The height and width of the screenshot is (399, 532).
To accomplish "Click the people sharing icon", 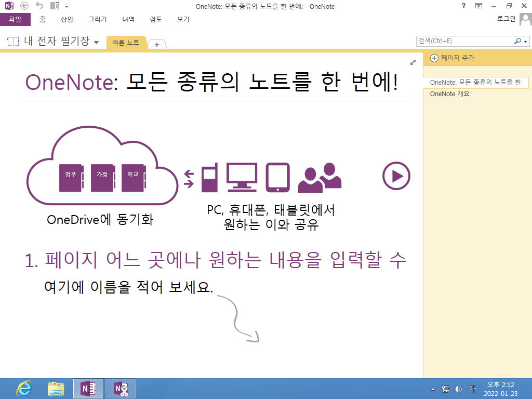I will click(320, 178).
